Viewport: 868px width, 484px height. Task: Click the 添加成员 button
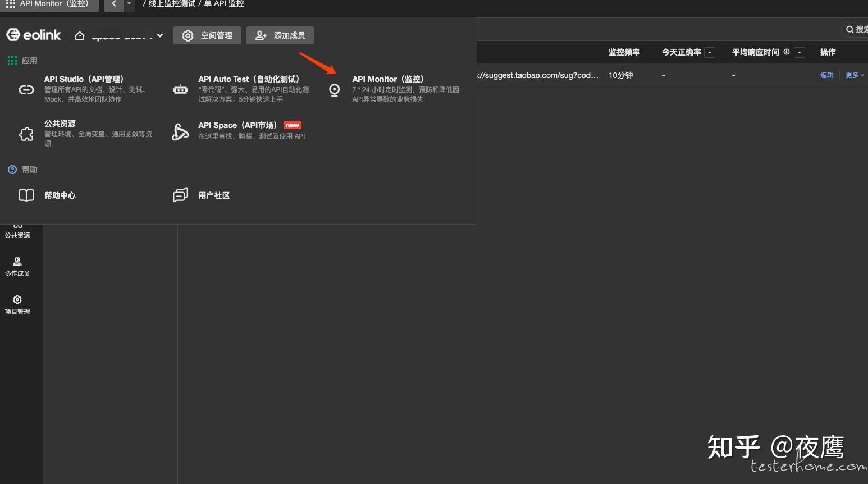click(x=280, y=35)
